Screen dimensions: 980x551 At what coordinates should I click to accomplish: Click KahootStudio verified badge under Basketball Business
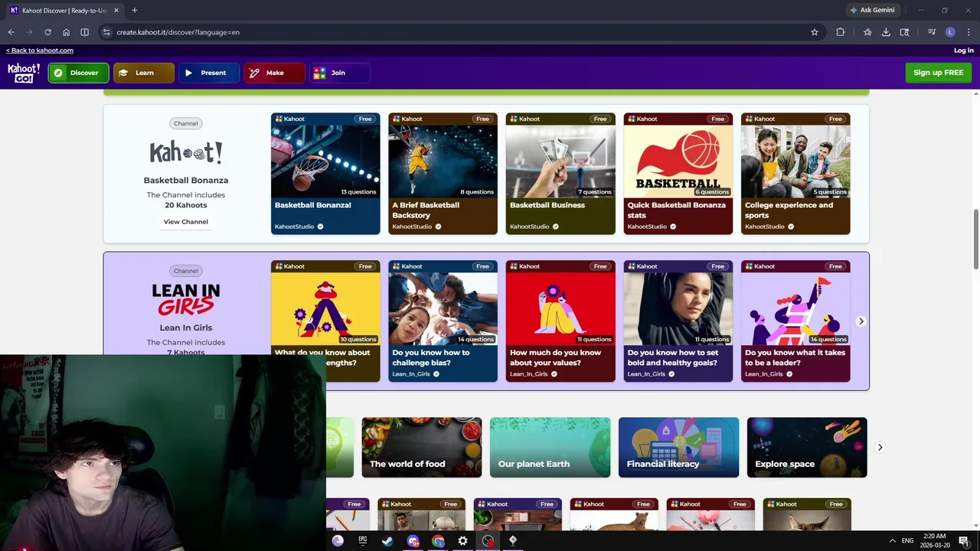tap(556, 227)
